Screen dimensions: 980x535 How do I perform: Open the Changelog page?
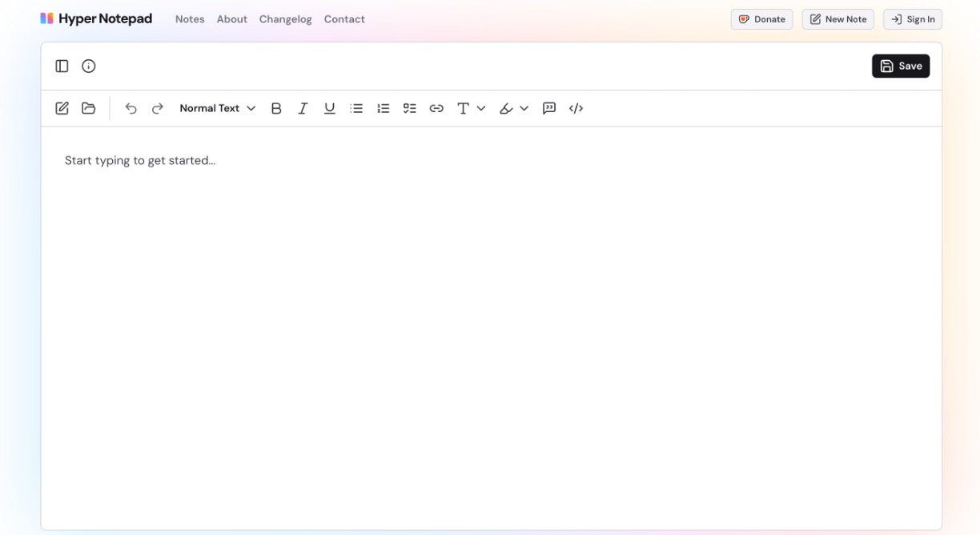click(285, 18)
